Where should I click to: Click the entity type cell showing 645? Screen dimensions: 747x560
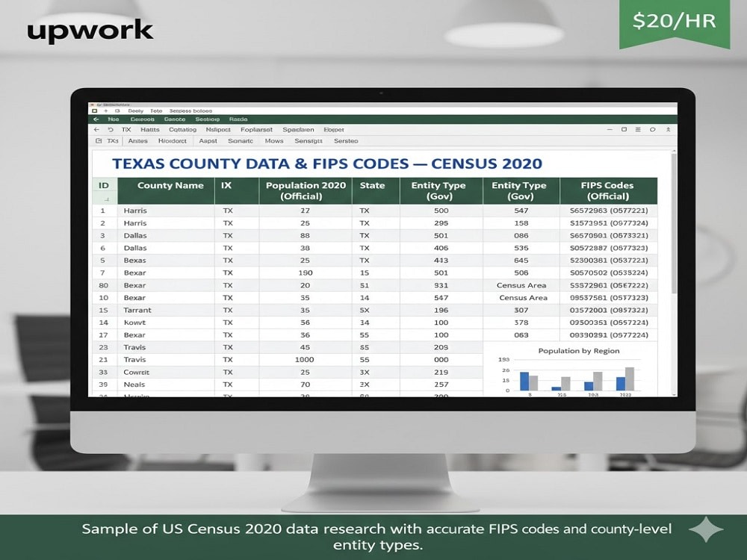click(521, 261)
